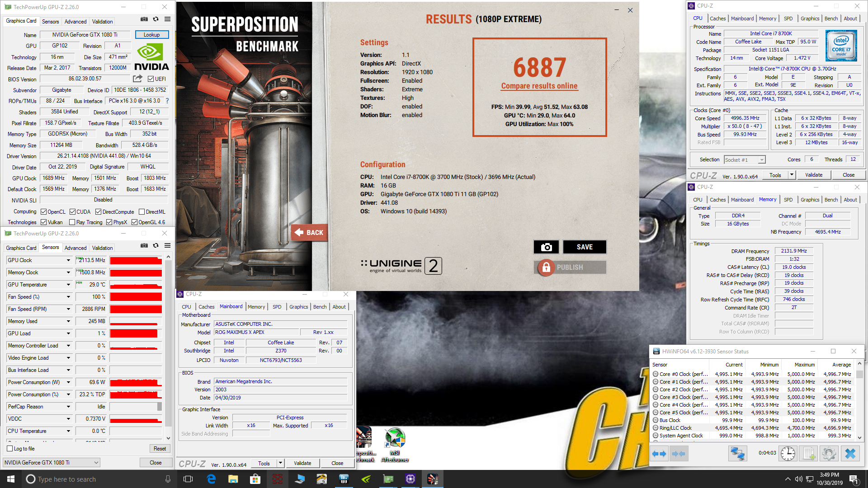Click the BACK button in Superposition

(309, 233)
